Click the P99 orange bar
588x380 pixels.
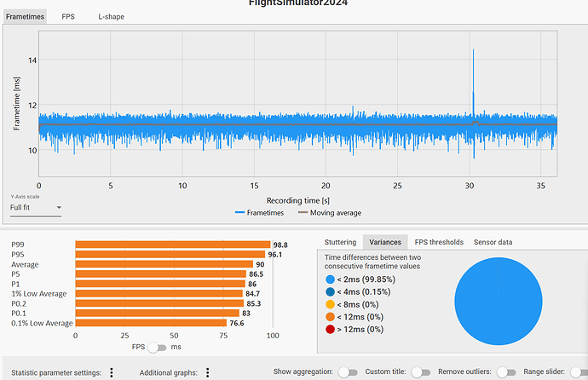(172, 245)
